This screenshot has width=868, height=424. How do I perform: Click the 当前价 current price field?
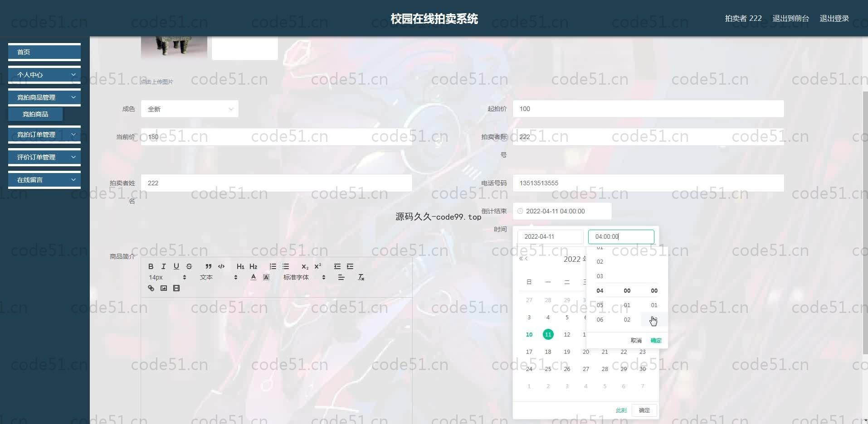pyautogui.click(x=276, y=137)
